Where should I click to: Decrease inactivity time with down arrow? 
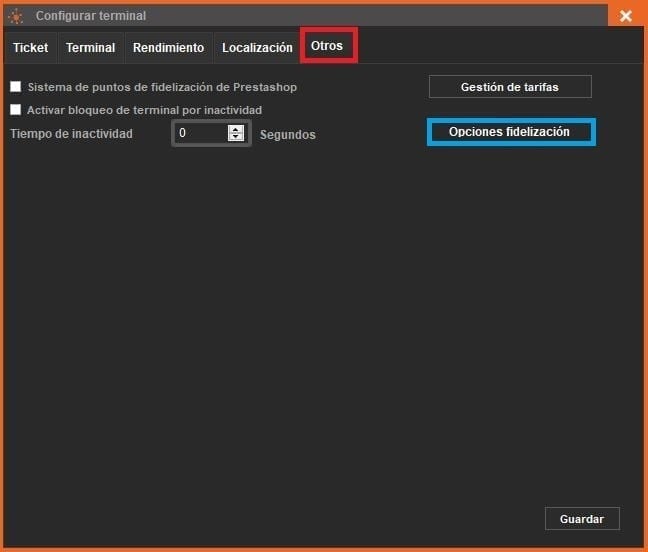[236, 137]
